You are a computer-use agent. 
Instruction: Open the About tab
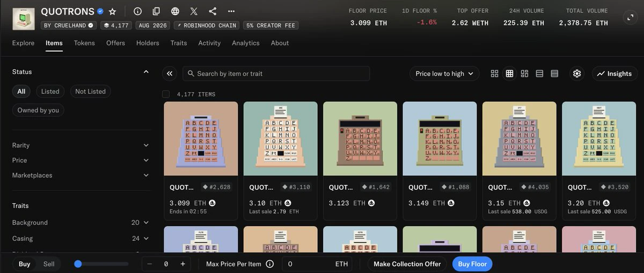280,43
